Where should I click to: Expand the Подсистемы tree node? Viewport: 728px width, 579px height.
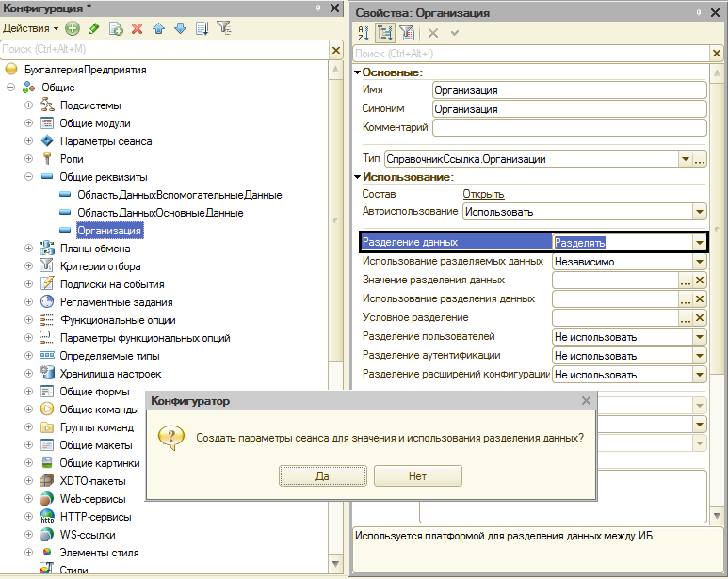point(29,105)
